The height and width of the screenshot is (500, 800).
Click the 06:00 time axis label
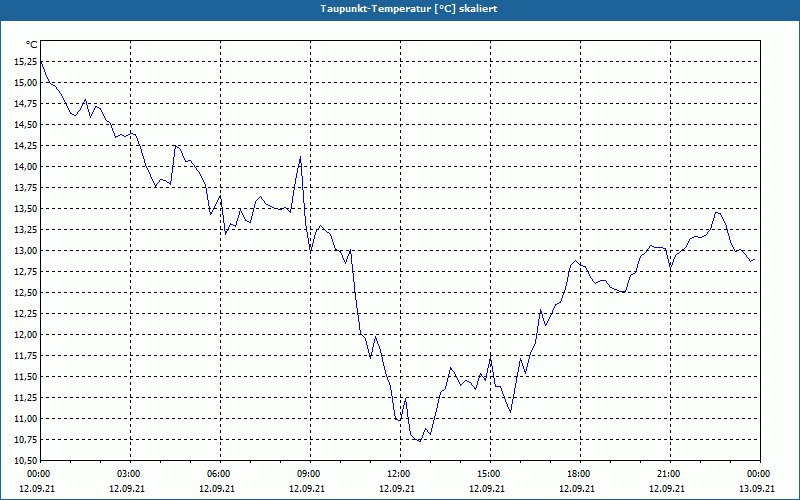click(x=220, y=473)
